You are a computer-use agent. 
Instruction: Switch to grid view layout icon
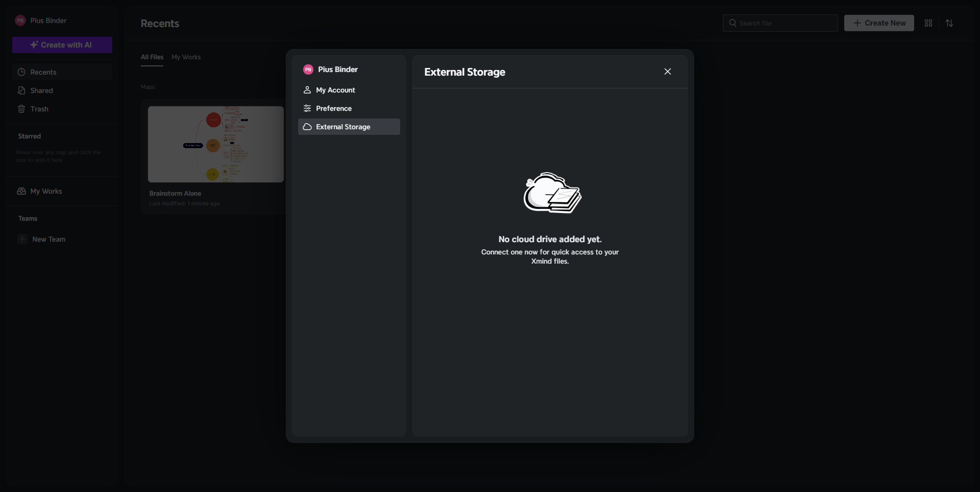tap(928, 23)
